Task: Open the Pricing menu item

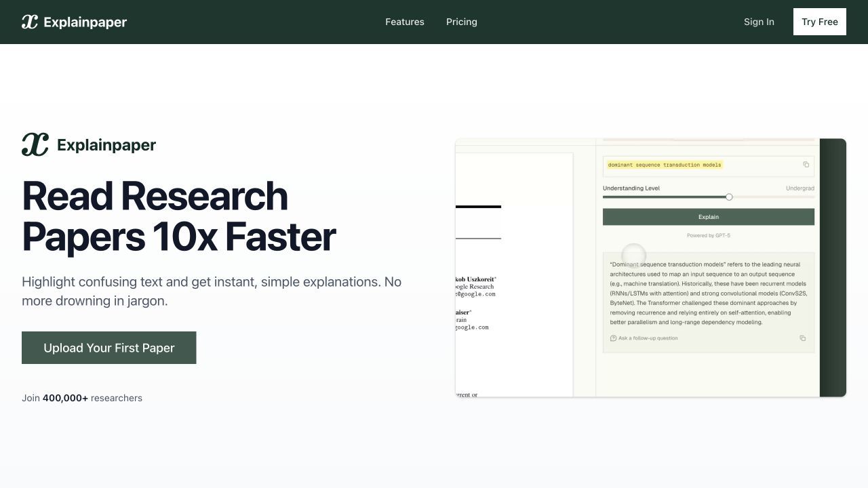Action: coord(462,22)
